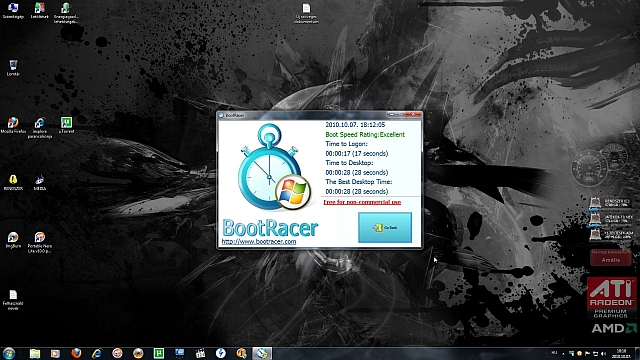Select the uTorrent desktop shortcut

(x=66, y=125)
